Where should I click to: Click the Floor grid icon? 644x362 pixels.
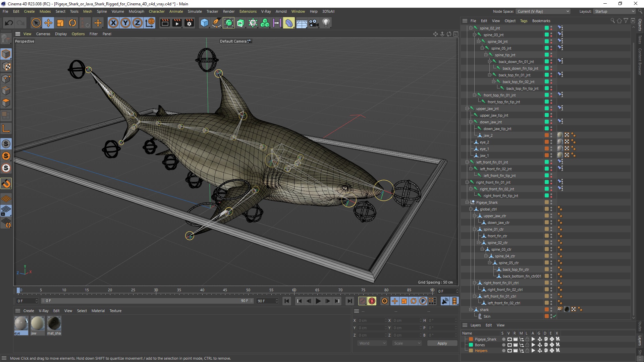coord(302,23)
